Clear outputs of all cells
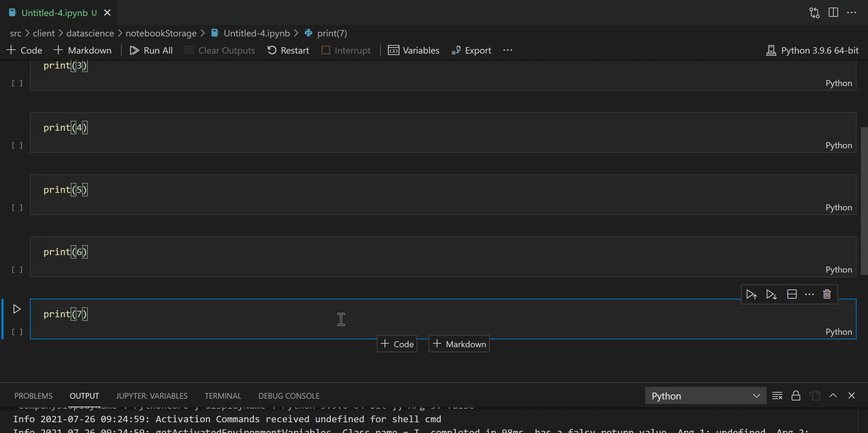Image resolution: width=868 pixels, height=433 pixels. tap(219, 50)
